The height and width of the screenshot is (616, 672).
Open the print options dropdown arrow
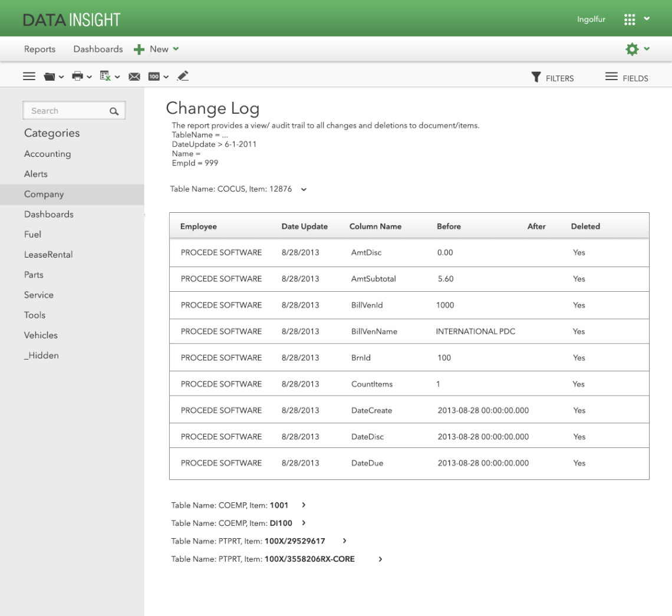pos(88,76)
